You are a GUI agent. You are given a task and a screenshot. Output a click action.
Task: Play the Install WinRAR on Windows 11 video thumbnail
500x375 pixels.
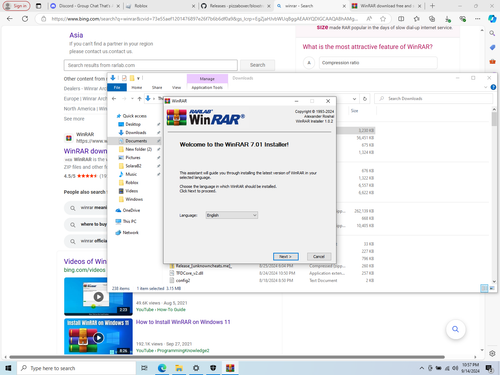pos(98,336)
